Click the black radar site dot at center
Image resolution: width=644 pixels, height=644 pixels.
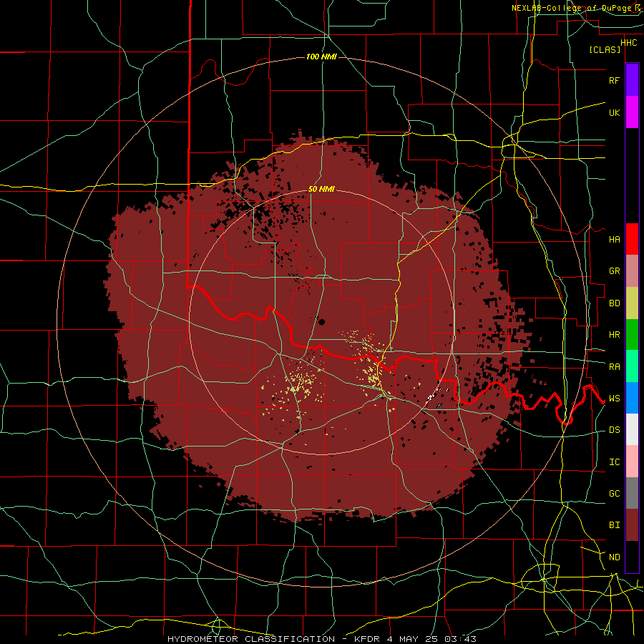click(x=321, y=322)
